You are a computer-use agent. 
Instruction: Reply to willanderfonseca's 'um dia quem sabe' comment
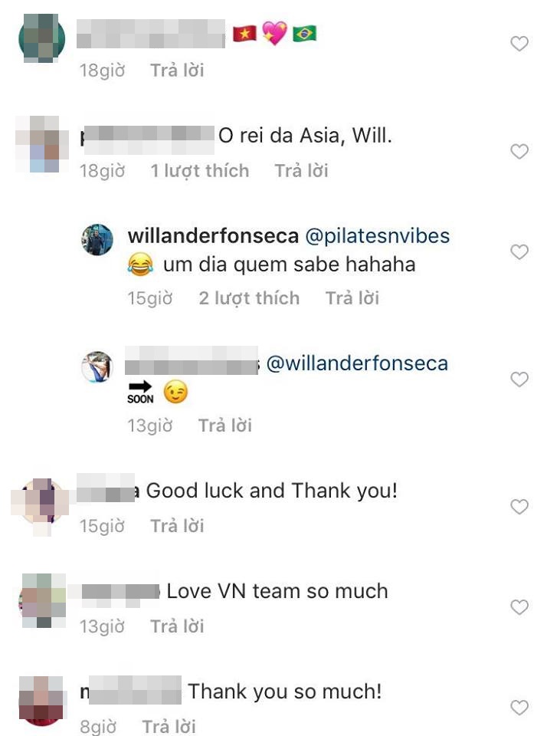pos(352,298)
